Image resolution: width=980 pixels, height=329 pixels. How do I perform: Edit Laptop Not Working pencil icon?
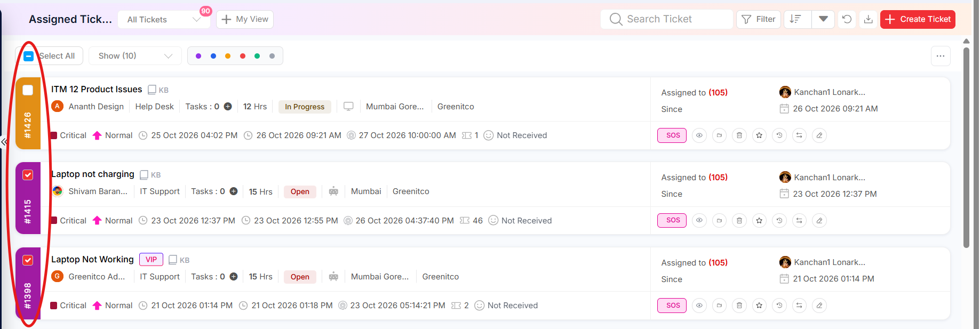pos(819,306)
